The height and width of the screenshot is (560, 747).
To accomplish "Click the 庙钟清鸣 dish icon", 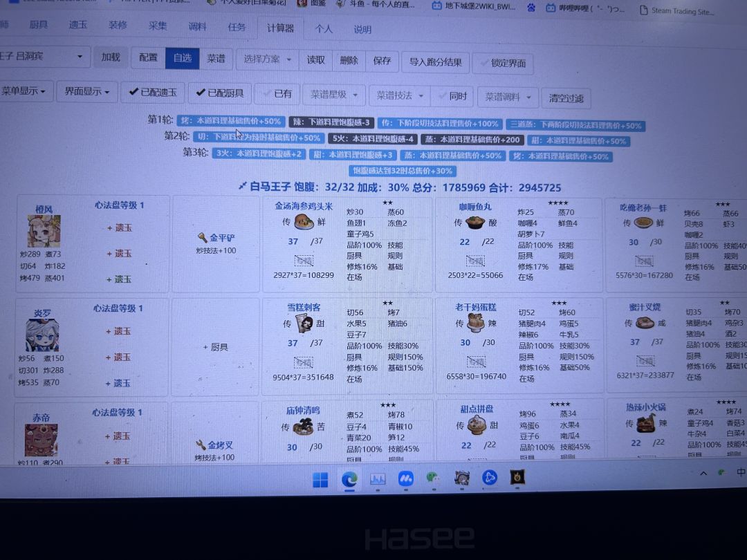I will [303, 427].
